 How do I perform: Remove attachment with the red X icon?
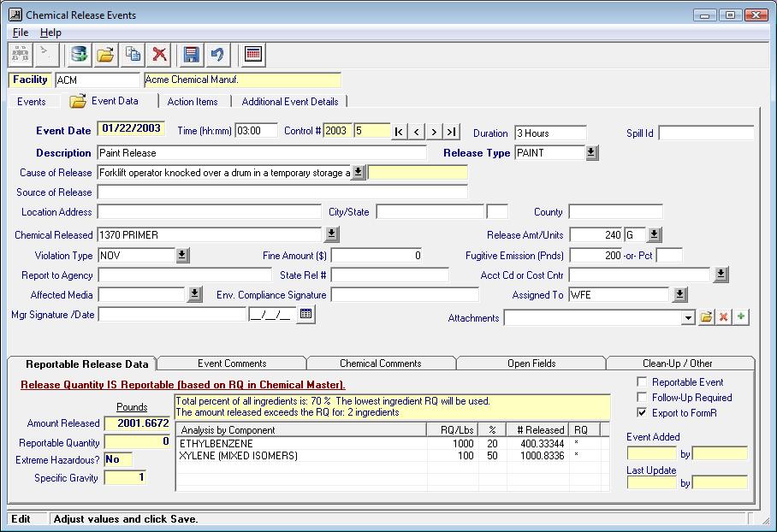coord(723,316)
